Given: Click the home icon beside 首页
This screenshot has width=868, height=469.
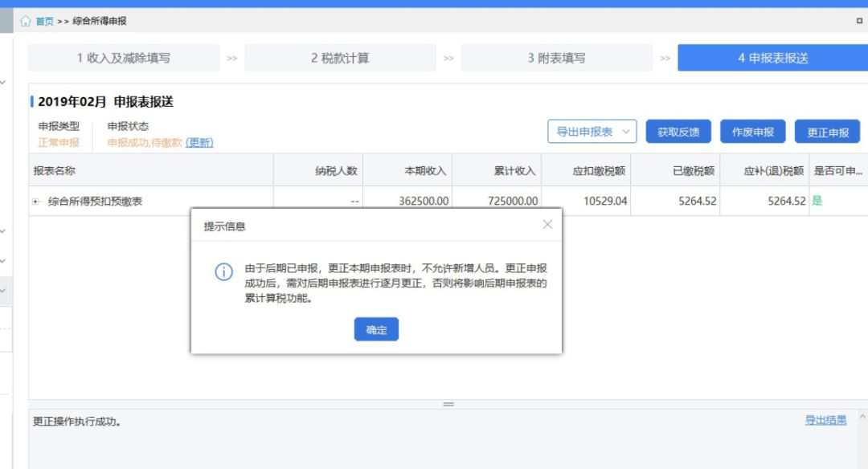Looking at the screenshot, I should click(26, 21).
